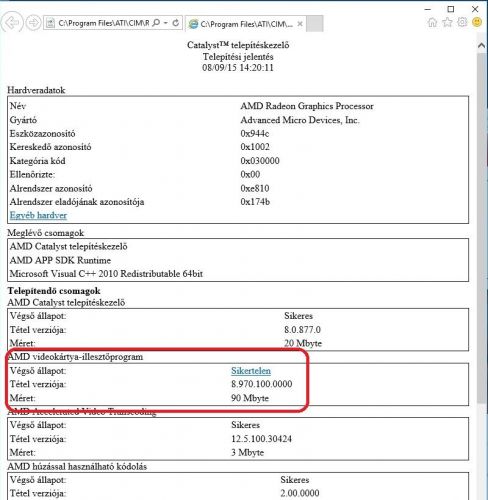This screenshot has height=500, width=488.
Task: Click the 3 Mbyte size value
Action: click(247, 453)
